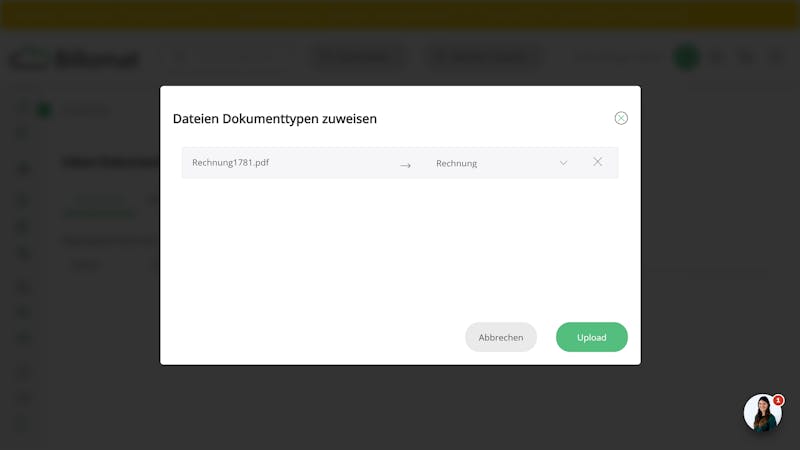
Task: Click the second blurred header pill button
Action: pos(482,57)
